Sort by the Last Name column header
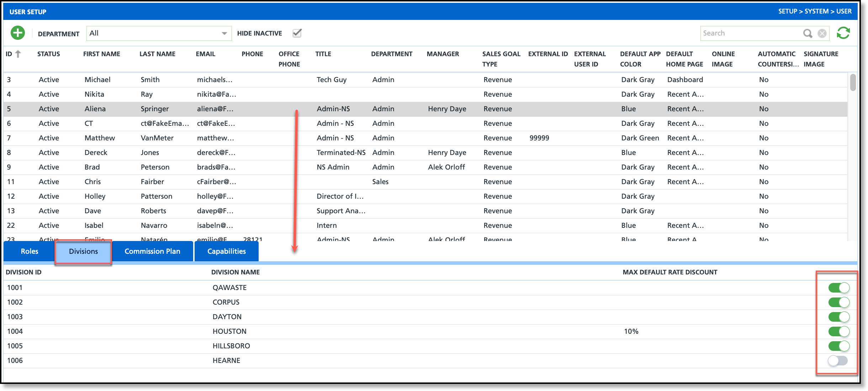868x391 pixels. (157, 54)
